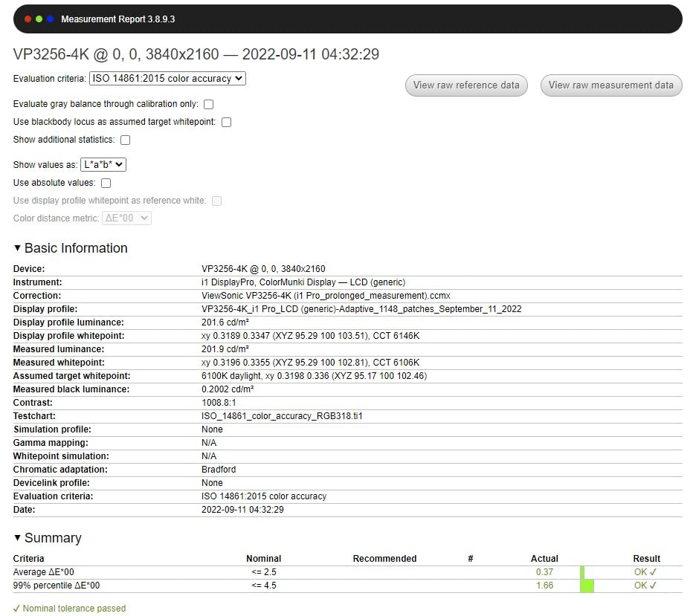Click the Measurement Report 3.8.9.3 title

pos(117,19)
